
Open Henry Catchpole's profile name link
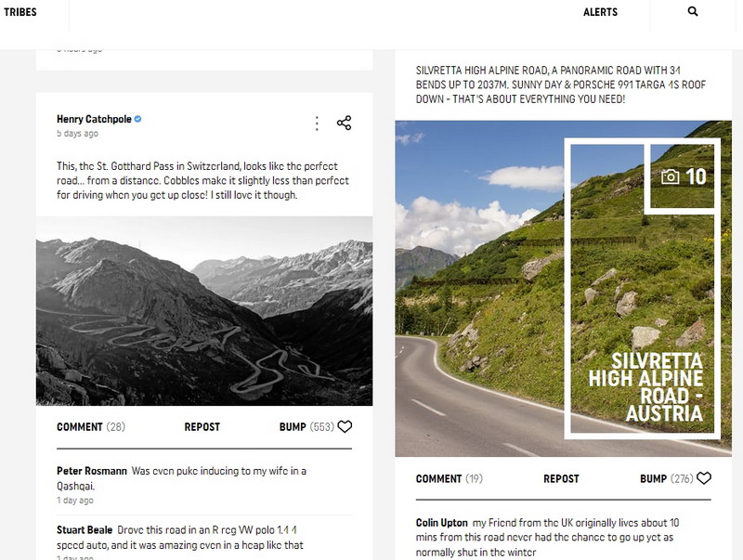click(x=94, y=119)
